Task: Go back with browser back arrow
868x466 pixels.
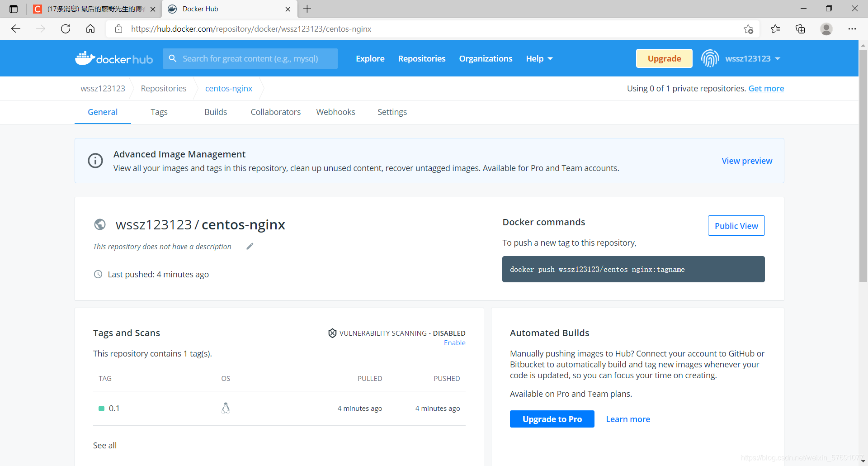Action: click(16, 29)
